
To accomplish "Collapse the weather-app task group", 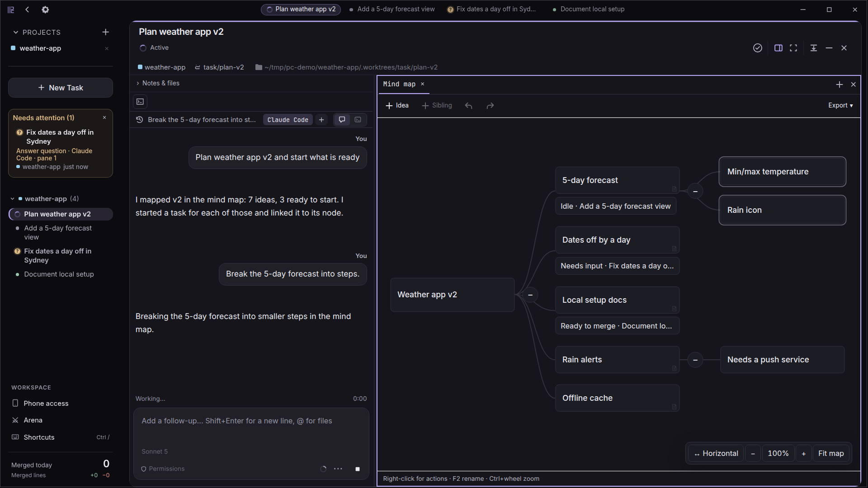I will tap(12, 199).
